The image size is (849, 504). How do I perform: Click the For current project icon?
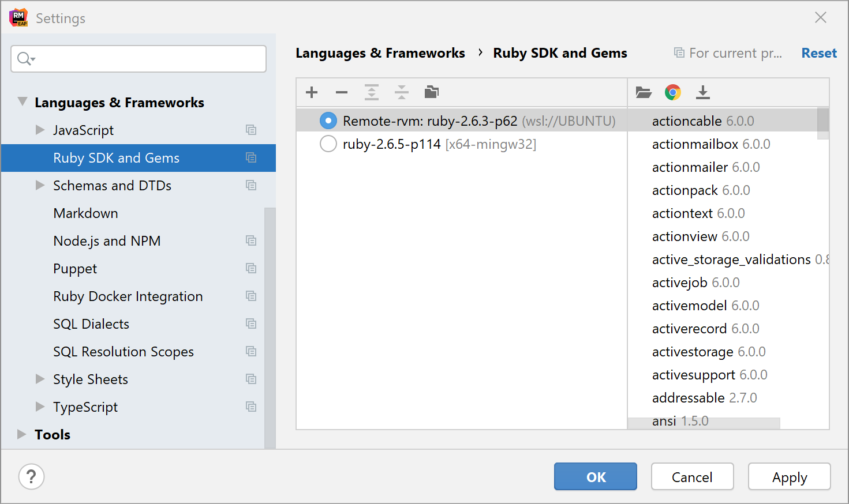[x=679, y=52]
